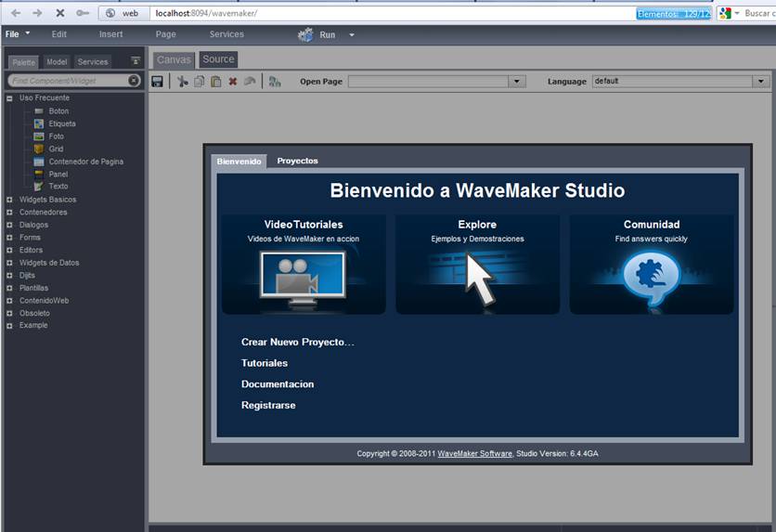Click the Save icon in the canvas toolbar
The width and height of the screenshot is (776, 532).
(157, 82)
